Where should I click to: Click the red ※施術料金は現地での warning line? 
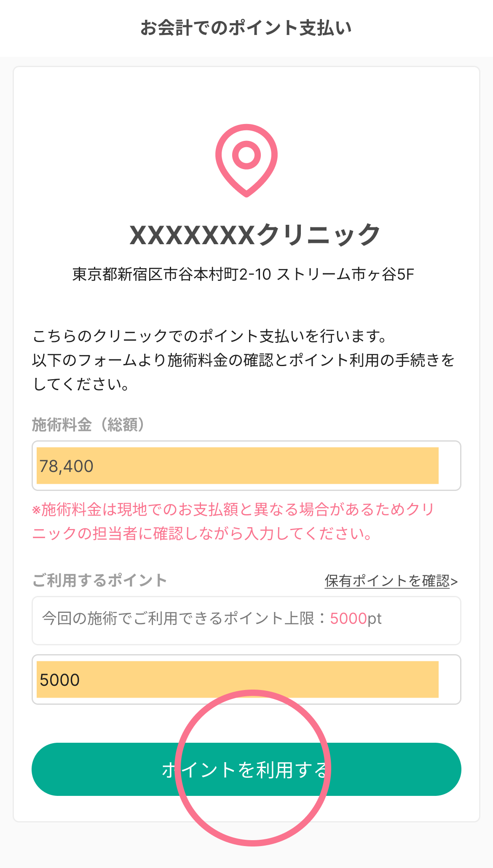[x=233, y=509]
